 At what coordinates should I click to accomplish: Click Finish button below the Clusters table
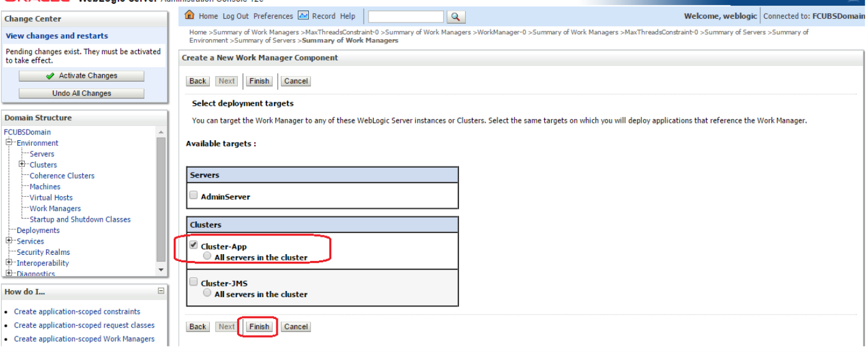click(259, 326)
